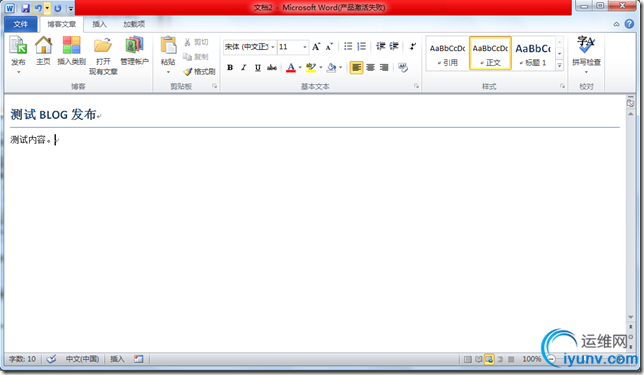Click the text direction icon
This screenshot has width=644, height=375.
point(413,46)
